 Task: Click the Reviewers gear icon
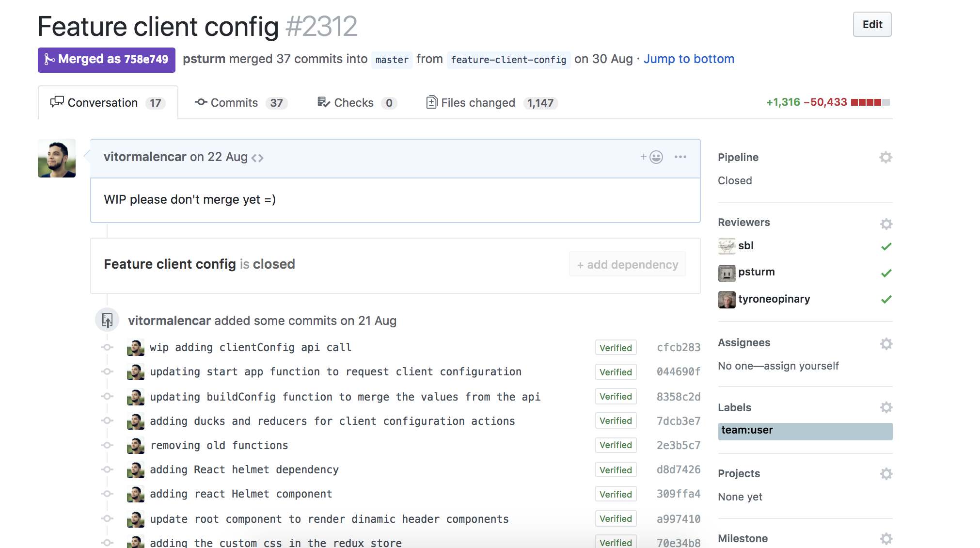pos(886,224)
